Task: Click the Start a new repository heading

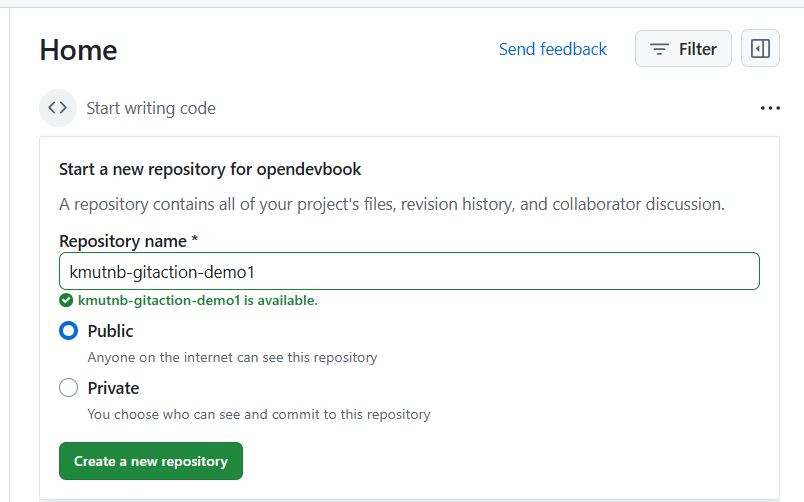Action: [x=210, y=169]
